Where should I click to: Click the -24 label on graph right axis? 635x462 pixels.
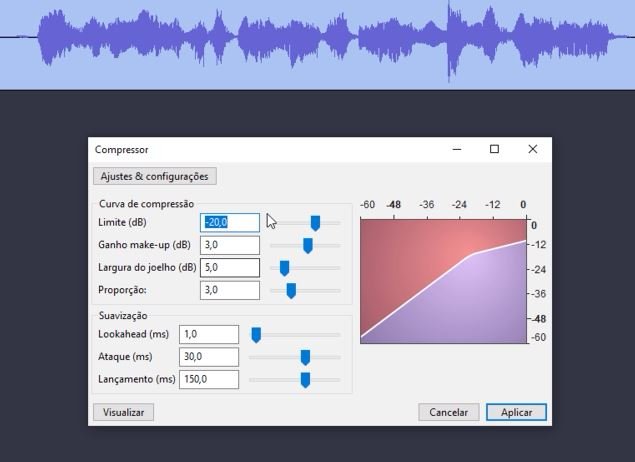point(539,270)
